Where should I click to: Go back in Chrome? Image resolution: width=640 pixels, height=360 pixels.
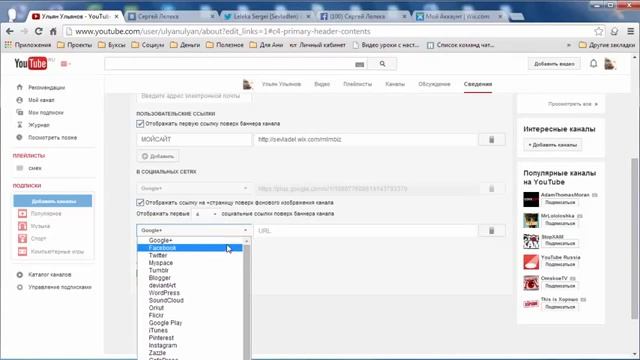(10, 31)
